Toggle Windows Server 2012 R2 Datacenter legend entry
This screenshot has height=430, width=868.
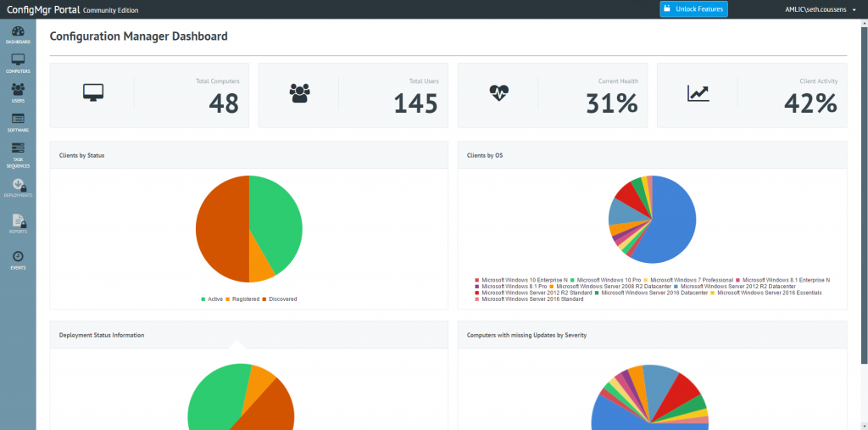pos(735,287)
